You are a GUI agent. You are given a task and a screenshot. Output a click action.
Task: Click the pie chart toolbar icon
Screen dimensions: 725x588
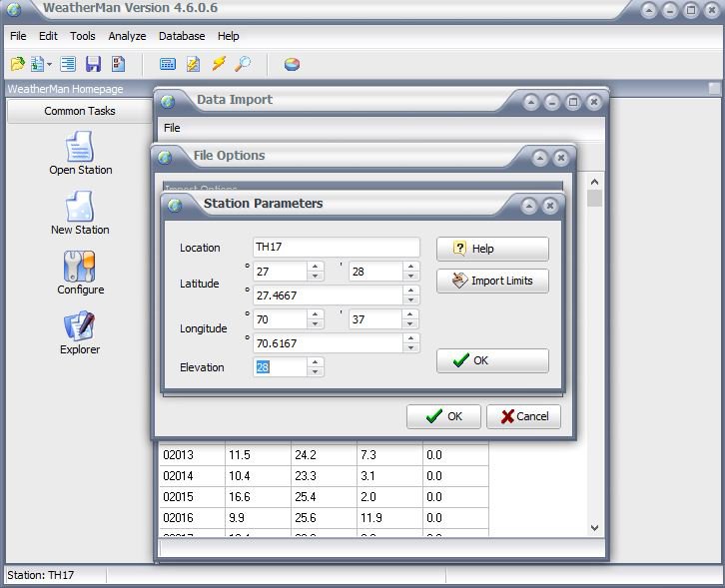[292, 64]
